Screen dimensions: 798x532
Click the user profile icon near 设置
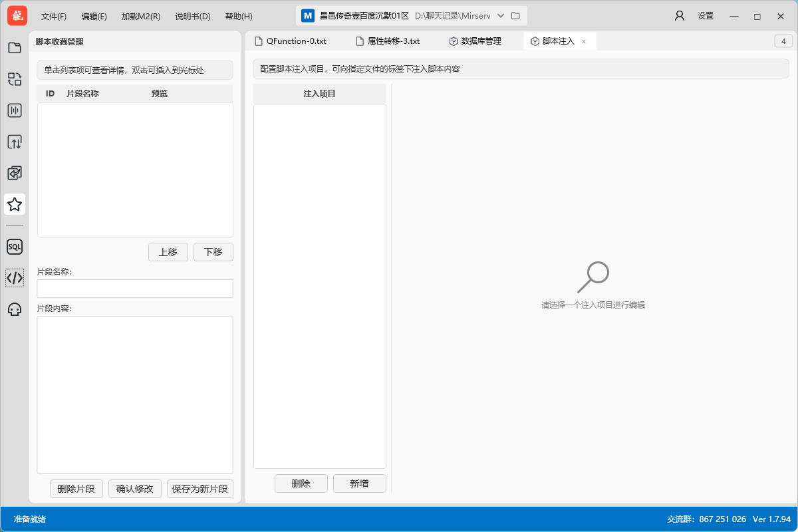(679, 15)
